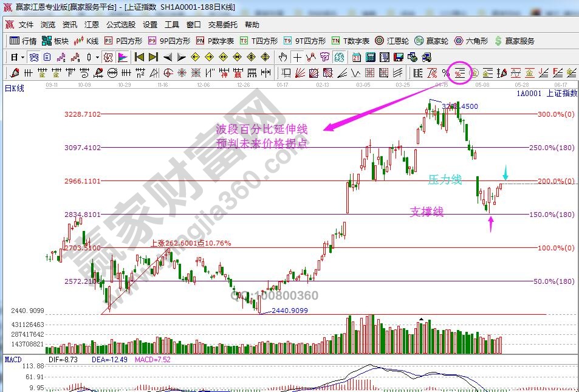
Task: Expand the candlestick chart type dropdown
Action: tap(98, 57)
